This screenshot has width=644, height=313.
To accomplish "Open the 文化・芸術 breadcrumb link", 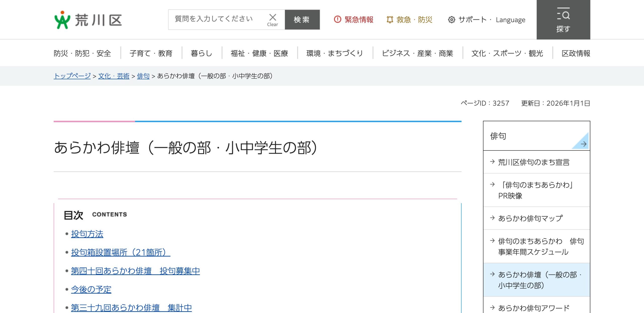I will [114, 76].
